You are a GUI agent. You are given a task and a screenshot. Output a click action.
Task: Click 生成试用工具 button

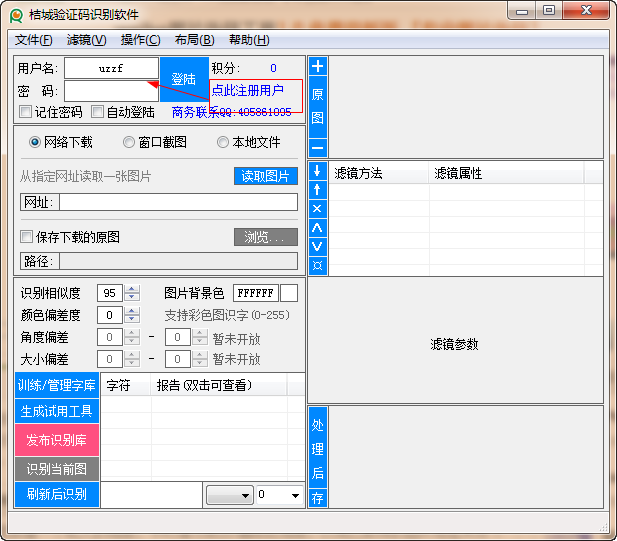click(57, 411)
